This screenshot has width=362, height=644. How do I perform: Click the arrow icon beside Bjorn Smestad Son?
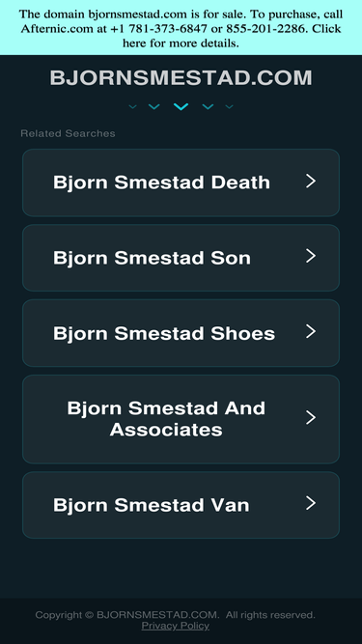tap(311, 256)
